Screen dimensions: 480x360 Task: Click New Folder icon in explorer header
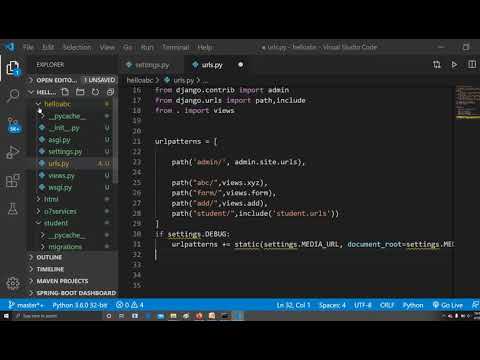pos(80,92)
